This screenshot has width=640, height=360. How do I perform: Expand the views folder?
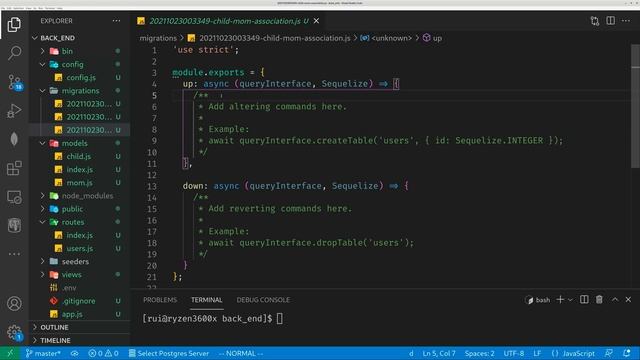80,275
